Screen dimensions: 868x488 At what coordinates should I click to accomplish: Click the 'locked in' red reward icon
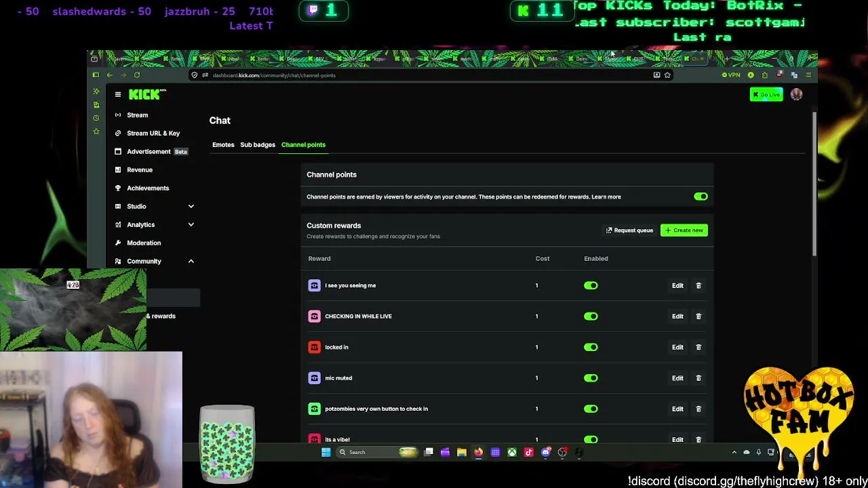click(314, 348)
